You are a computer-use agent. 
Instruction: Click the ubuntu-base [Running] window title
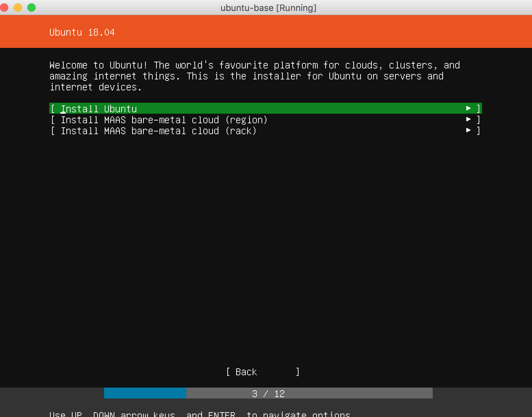coord(268,8)
